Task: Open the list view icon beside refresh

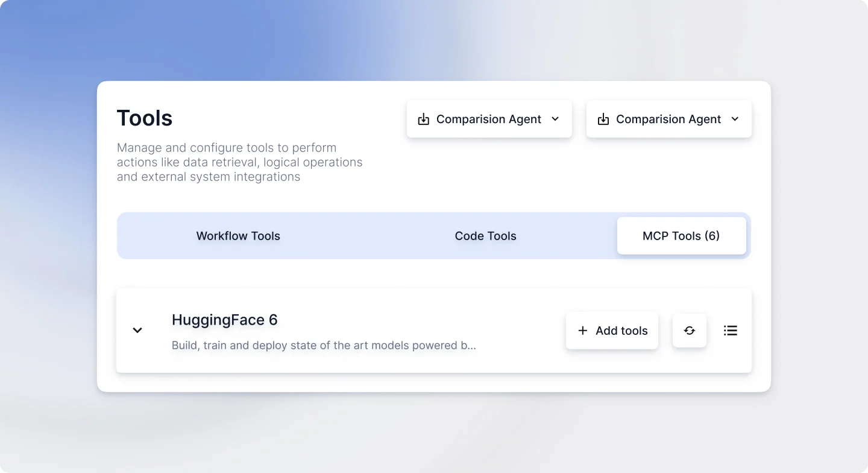Action: [731, 331]
